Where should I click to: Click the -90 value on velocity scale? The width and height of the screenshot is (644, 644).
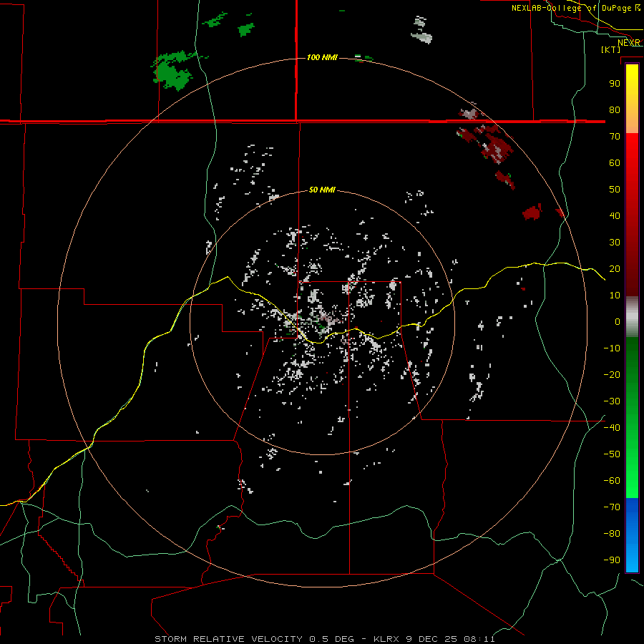click(612, 560)
